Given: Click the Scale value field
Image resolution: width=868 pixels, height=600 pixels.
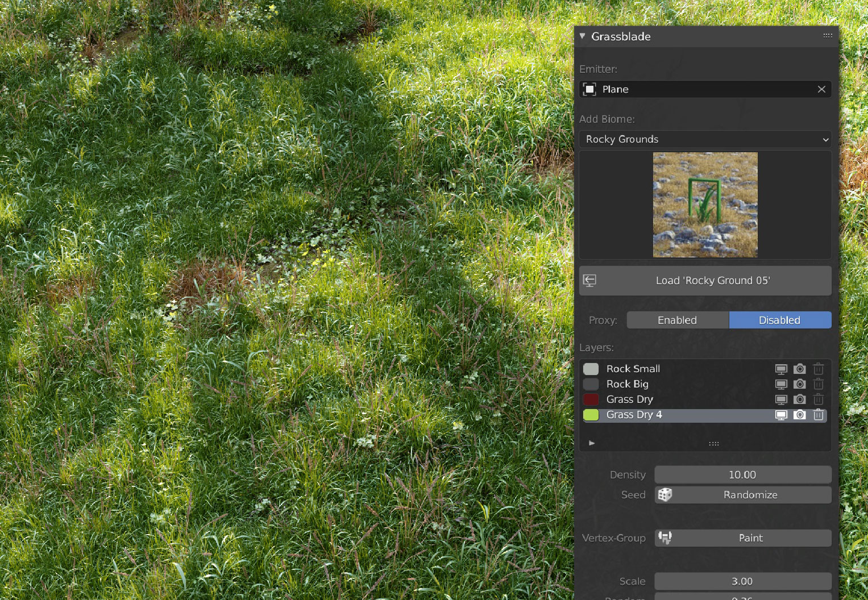Looking at the screenshot, I should click(743, 581).
